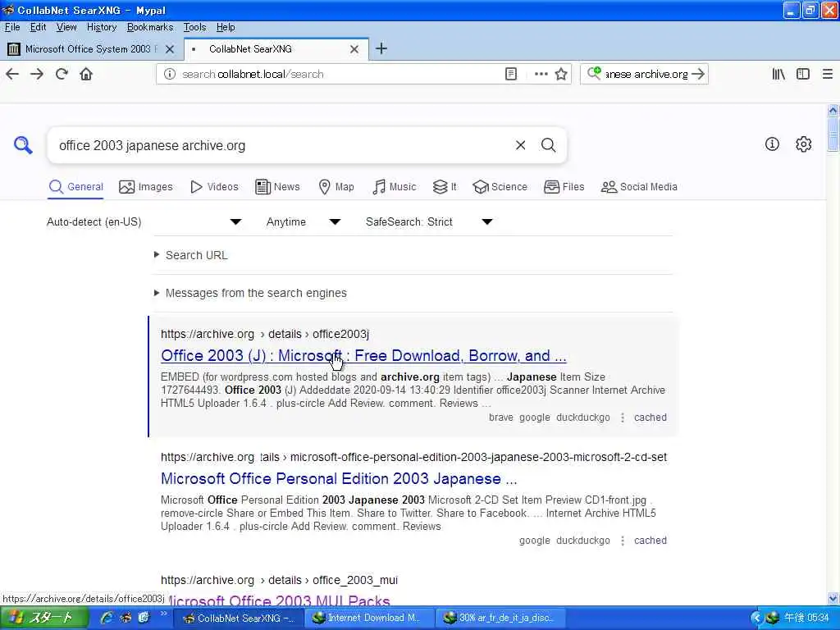Reload the current page
Viewport: 840px width, 630px height.
[x=62, y=74]
